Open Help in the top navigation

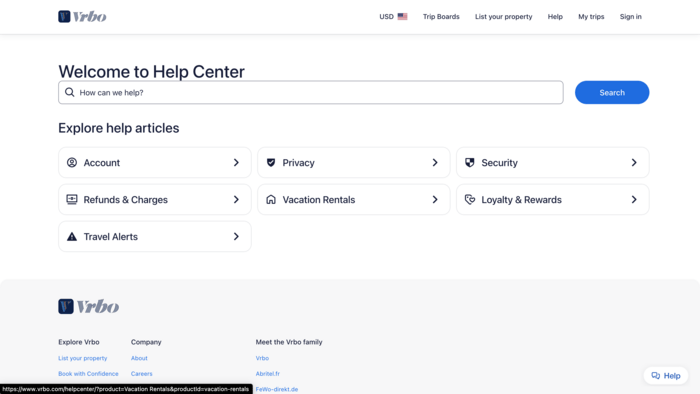tap(555, 17)
